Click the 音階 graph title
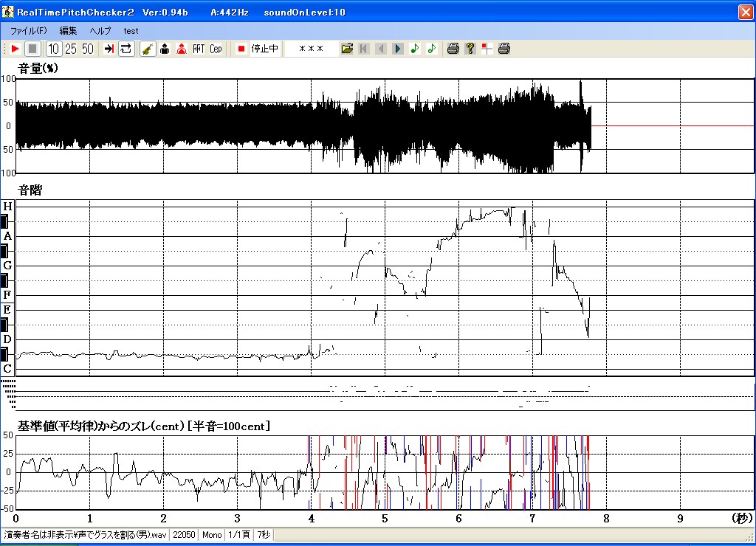 30,190
